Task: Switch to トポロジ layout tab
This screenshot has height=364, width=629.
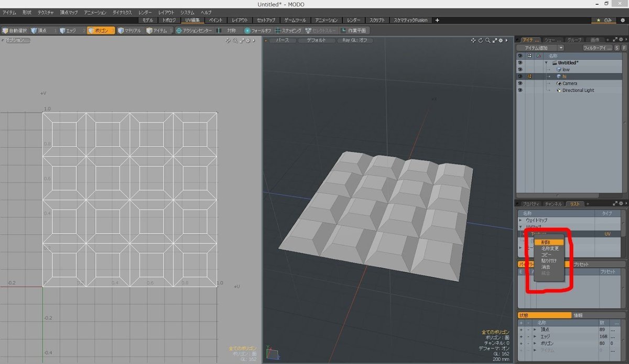Action: 170,20
